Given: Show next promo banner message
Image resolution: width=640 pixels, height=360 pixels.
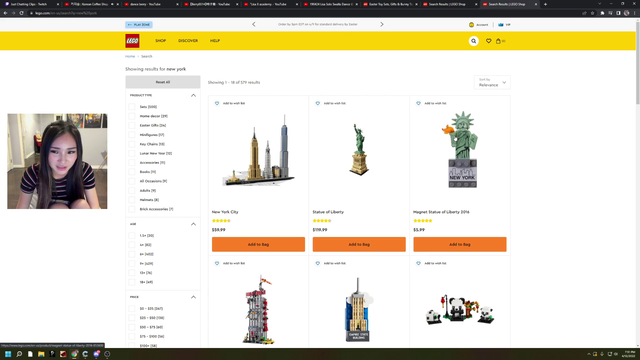Looking at the screenshot, I should coord(382,24).
